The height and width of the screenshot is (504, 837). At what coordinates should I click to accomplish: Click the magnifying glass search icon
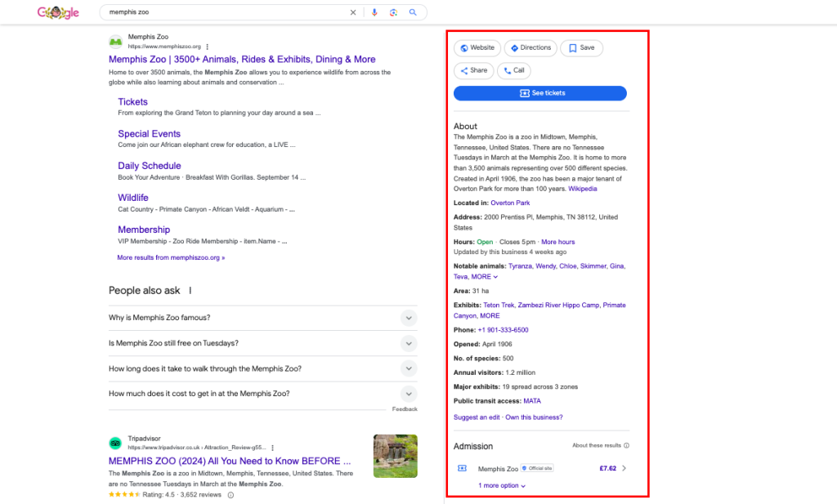(x=413, y=12)
